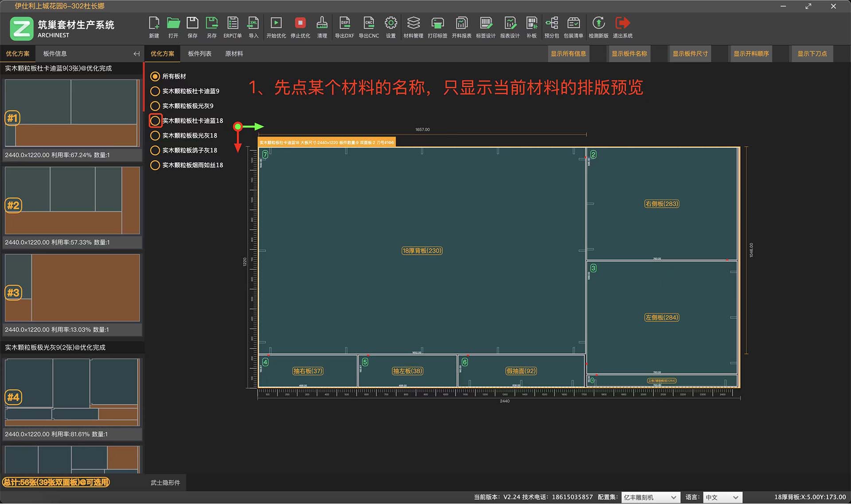Screen dimensions: 851x504
Task: Switch to the 板件列表 tab
Action: [x=199, y=54]
